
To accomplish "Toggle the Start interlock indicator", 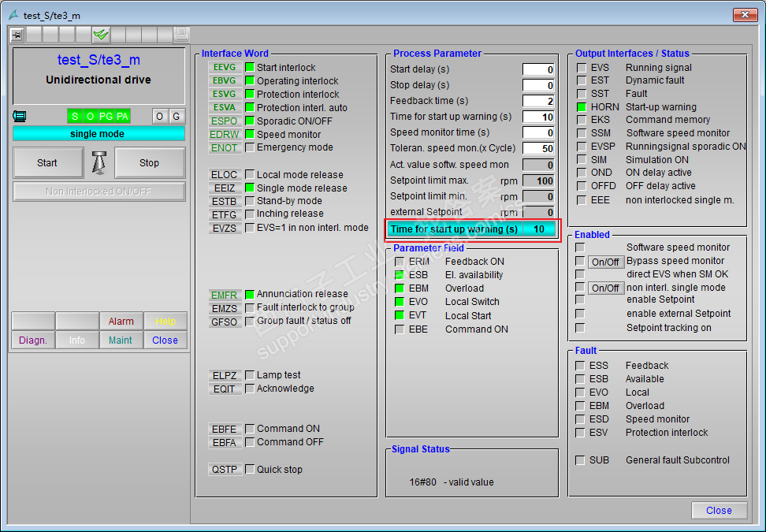I will tap(250, 67).
